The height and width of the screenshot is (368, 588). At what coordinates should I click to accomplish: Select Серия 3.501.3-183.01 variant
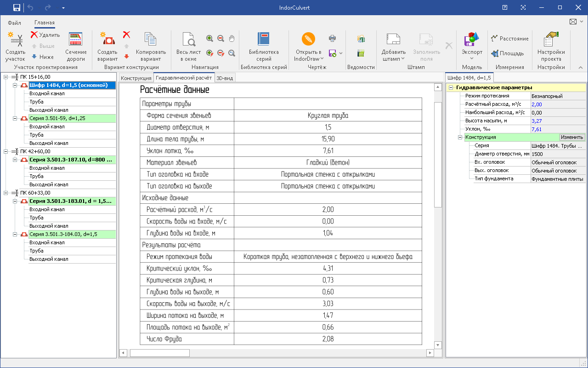72,201
